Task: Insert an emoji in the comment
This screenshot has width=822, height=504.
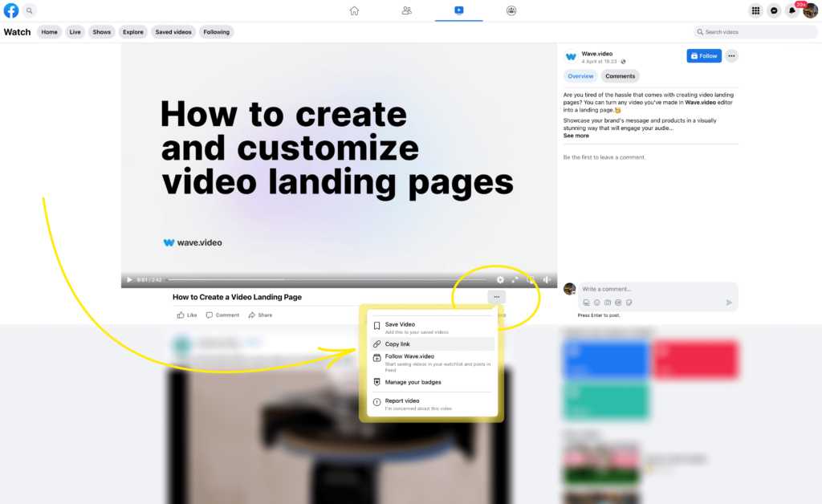Action: pos(596,303)
